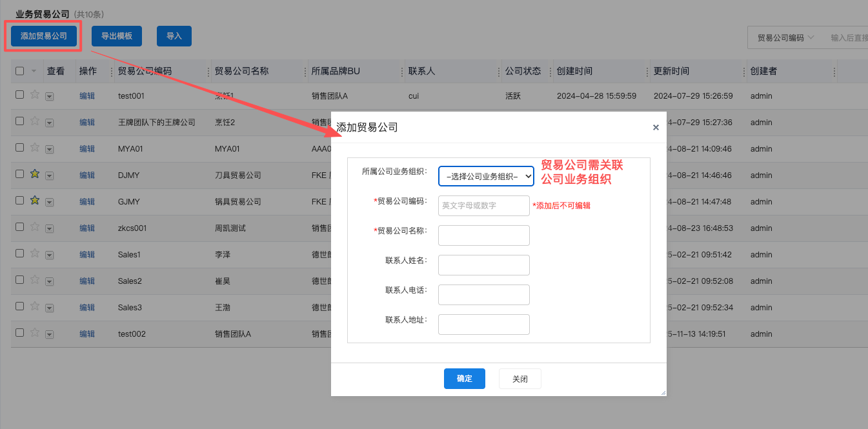The width and height of the screenshot is (868, 429).
Task: Sort by 贸易公司编码 column header
Action: 145,71
